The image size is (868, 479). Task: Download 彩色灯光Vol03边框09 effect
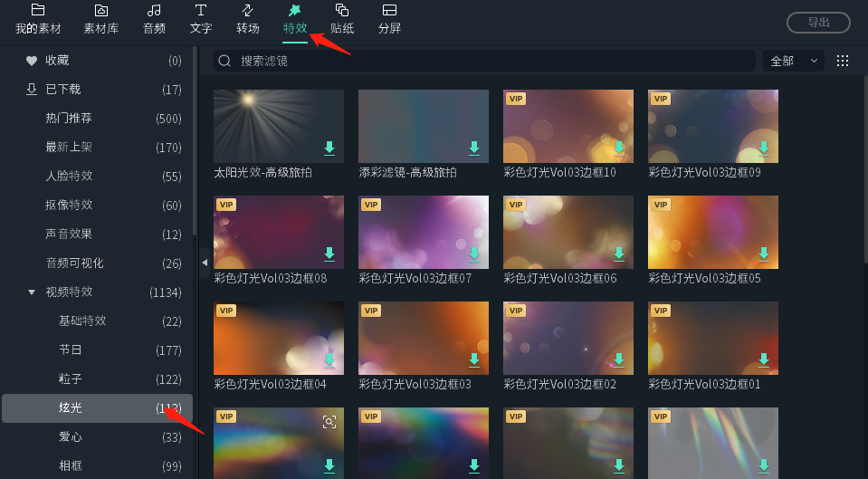pos(764,148)
